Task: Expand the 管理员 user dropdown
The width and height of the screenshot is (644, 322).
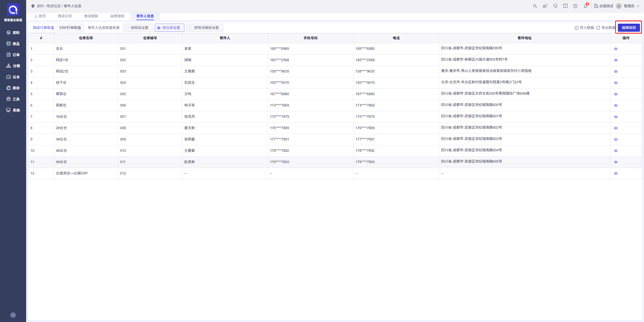Action: [631, 6]
